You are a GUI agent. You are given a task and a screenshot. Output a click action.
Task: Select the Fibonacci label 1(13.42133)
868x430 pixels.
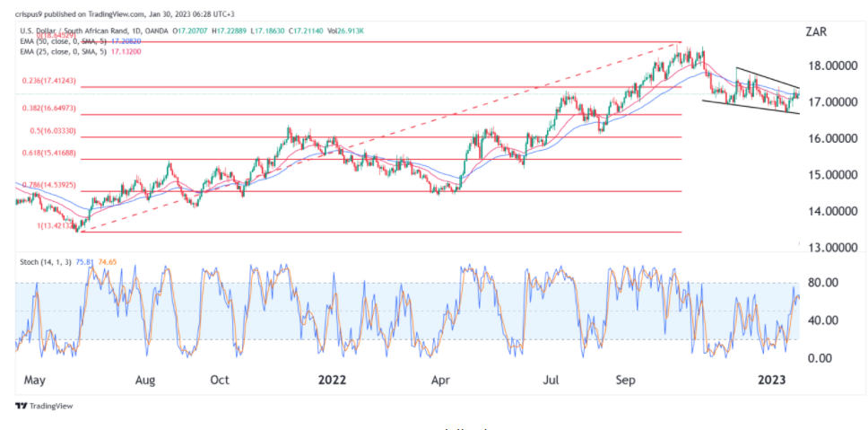pyautogui.click(x=57, y=225)
